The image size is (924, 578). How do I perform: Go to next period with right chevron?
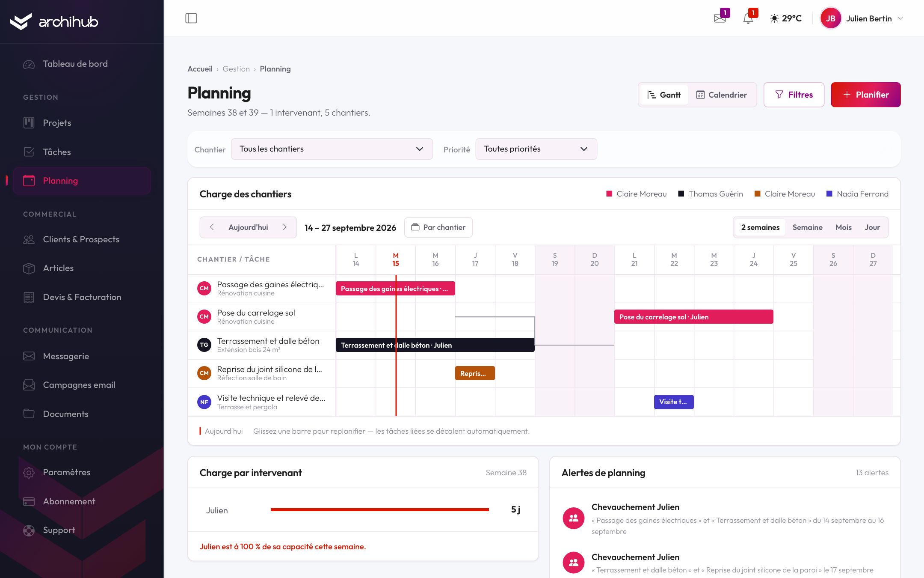coord(285,227)
